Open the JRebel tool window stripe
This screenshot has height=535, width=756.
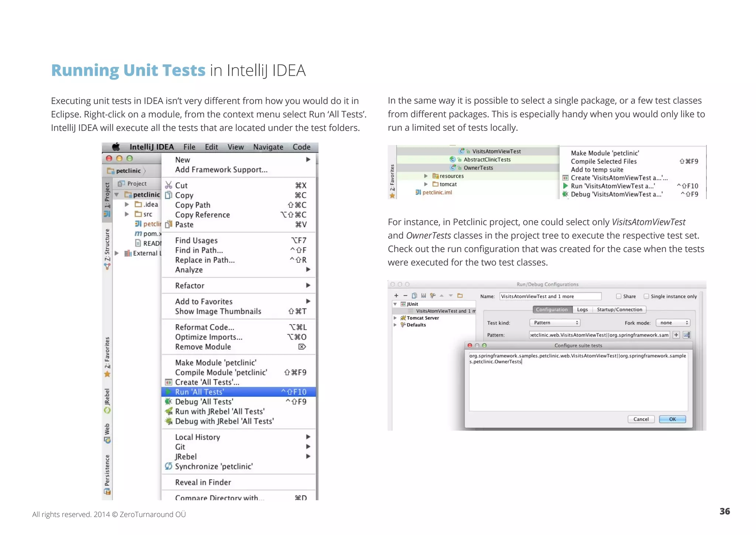tap(107, 401)
